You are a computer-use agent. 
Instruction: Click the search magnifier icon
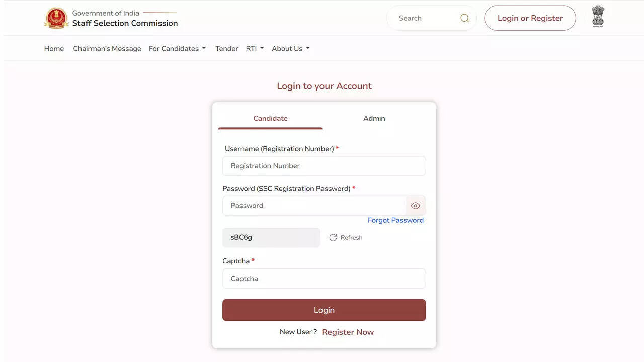[x=464, y=18]
